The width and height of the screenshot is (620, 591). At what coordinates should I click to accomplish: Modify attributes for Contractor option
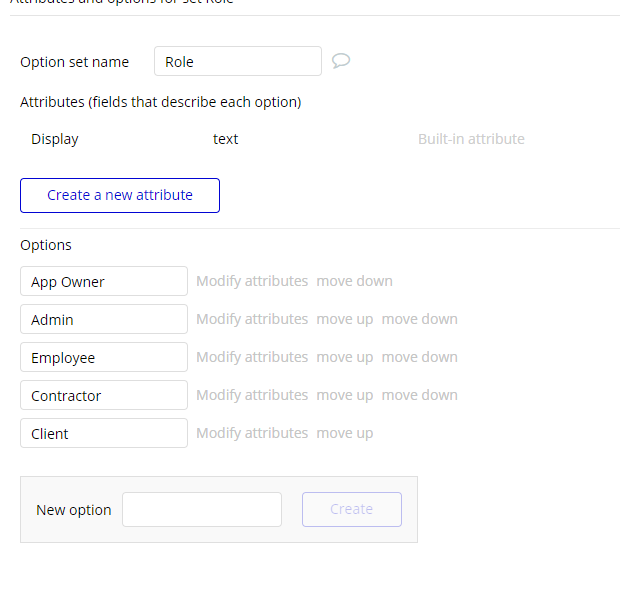coord(252,395)
